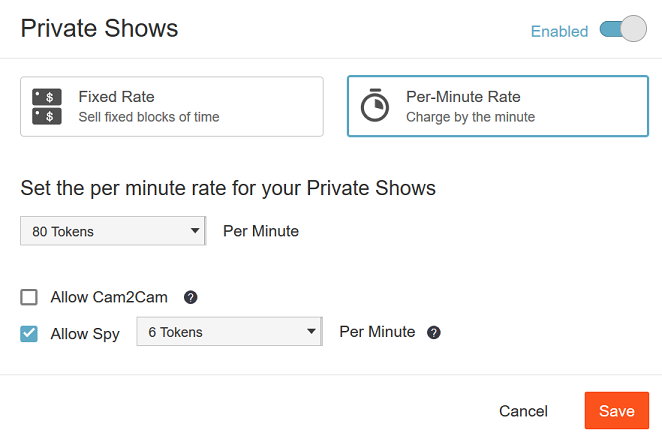Screen dimensions: 662x439
Task: Click the Enabled text label
Action: (x=559, y=31)
